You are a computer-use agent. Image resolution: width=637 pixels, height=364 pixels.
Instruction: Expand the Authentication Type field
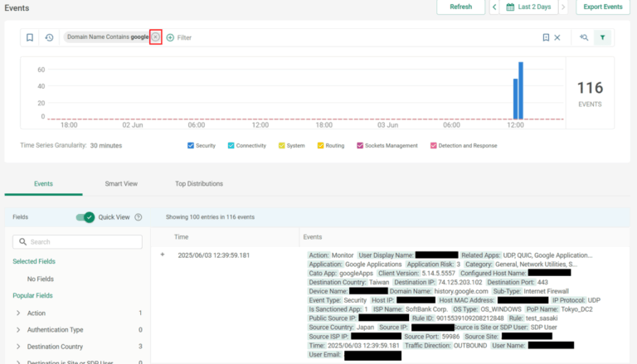click(19, 330)
